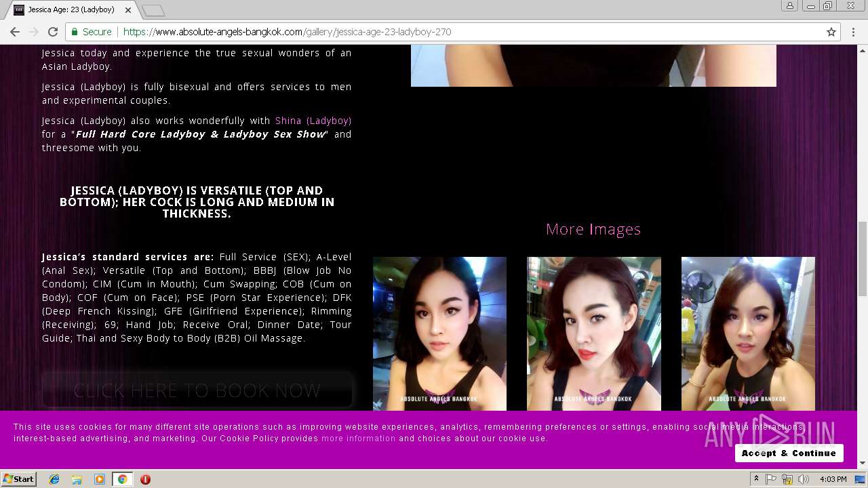Screen dimensions: 868x488
Task: Click the red stop-sign taskbar icon
Action: coord(145,479)
